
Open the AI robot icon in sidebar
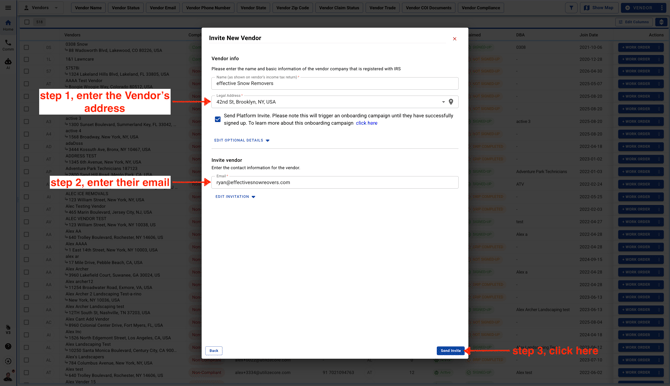coord(8,63)
